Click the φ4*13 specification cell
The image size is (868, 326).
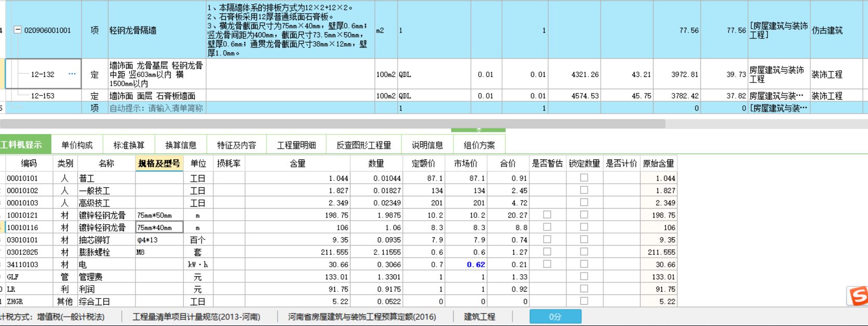(159, 240)
